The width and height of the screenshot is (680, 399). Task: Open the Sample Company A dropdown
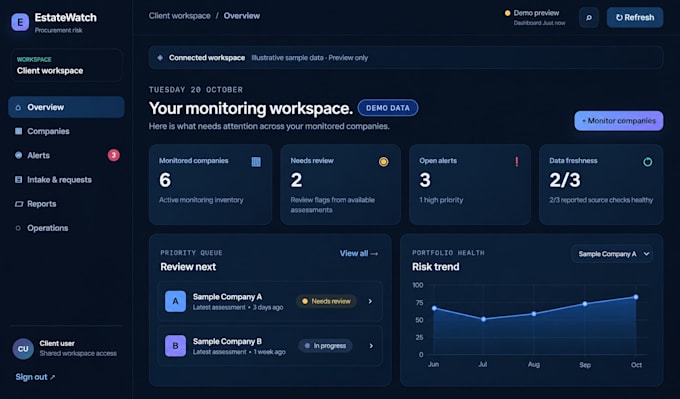click(612, 254)
